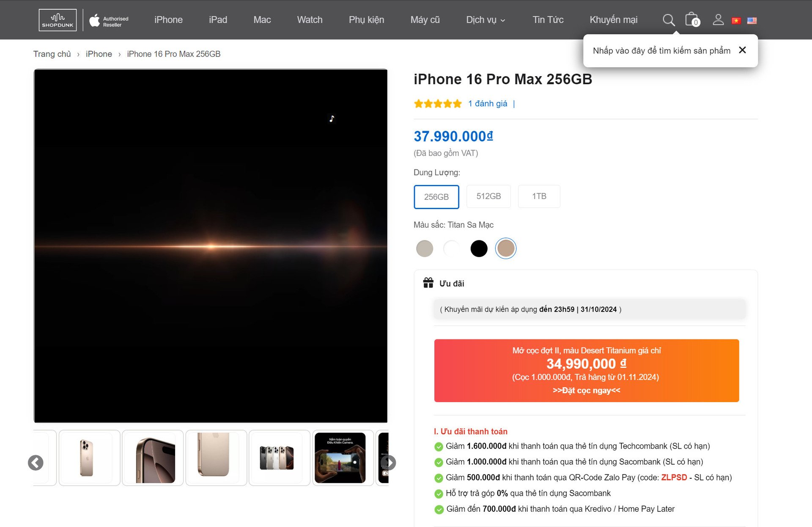Click the search icon to find products
The width and height of the screenshot is (812, 527).
[x=669, y=19]
